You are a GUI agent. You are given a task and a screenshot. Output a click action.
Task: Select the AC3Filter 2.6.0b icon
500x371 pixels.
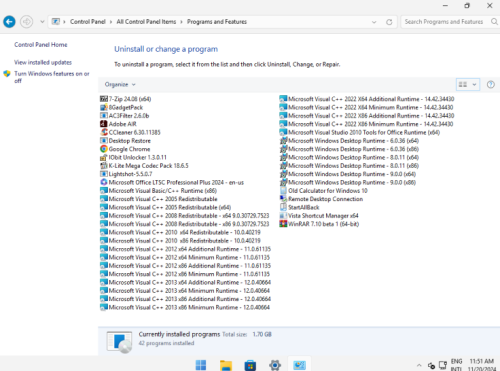104,116
